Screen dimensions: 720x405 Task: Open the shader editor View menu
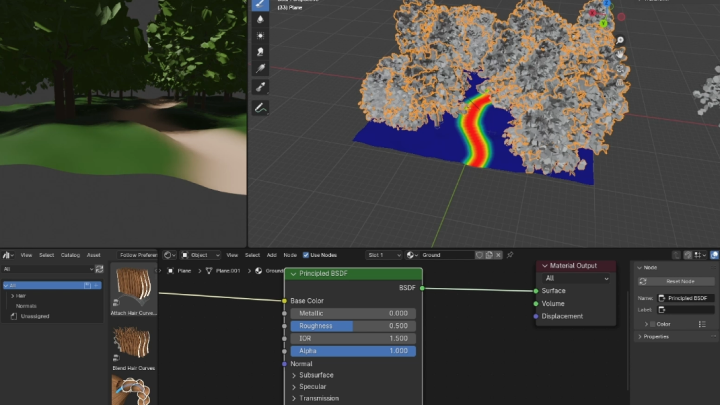(232, 255)
